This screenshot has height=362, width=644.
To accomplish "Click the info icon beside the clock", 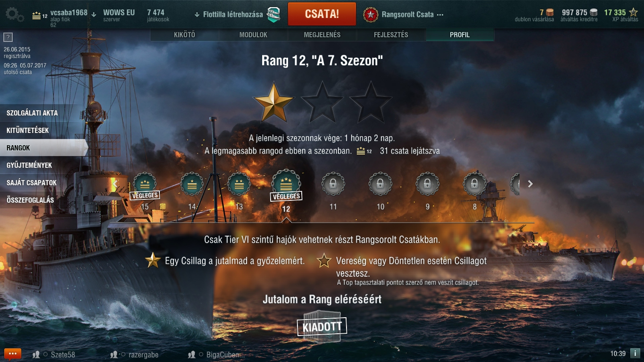I will (x=635, y=353).
